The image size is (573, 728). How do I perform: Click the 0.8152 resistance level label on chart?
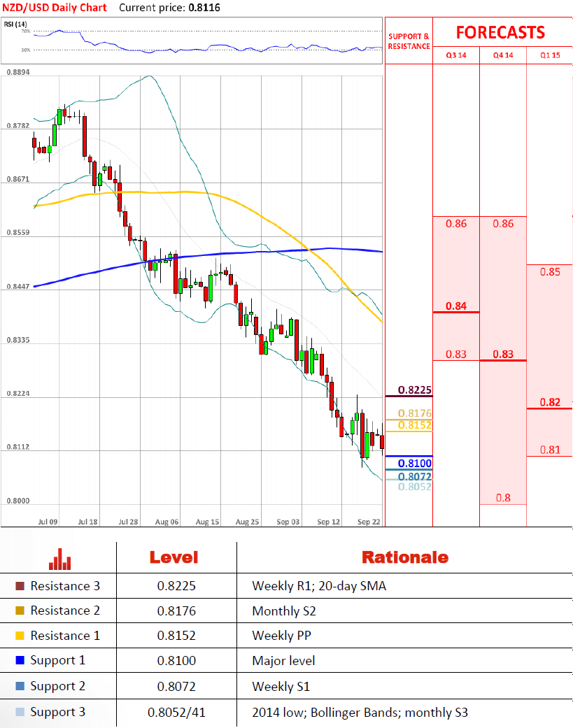pyautogui.click(x=415, y=424)
